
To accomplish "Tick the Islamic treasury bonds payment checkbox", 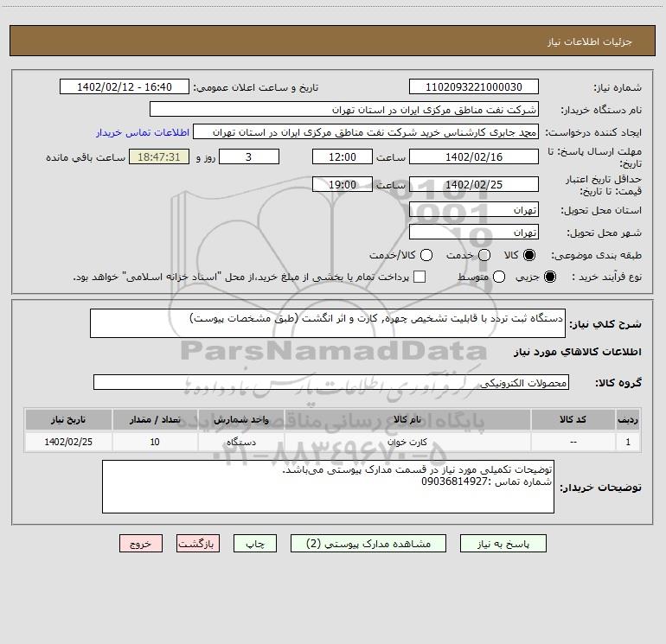I will point(419,277).
